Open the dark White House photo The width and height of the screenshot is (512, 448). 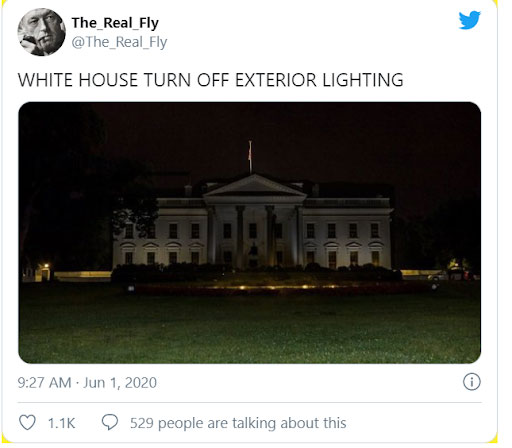coord(249,232)
